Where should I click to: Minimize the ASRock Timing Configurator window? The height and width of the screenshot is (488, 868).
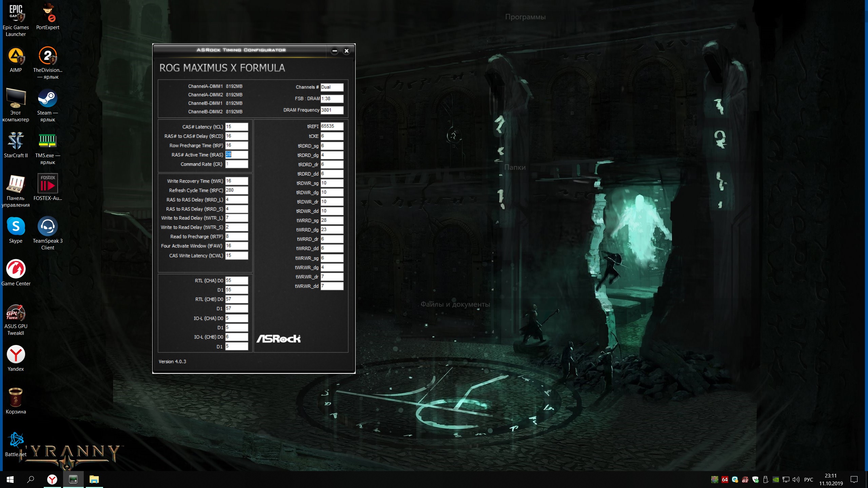pos(335,51)
